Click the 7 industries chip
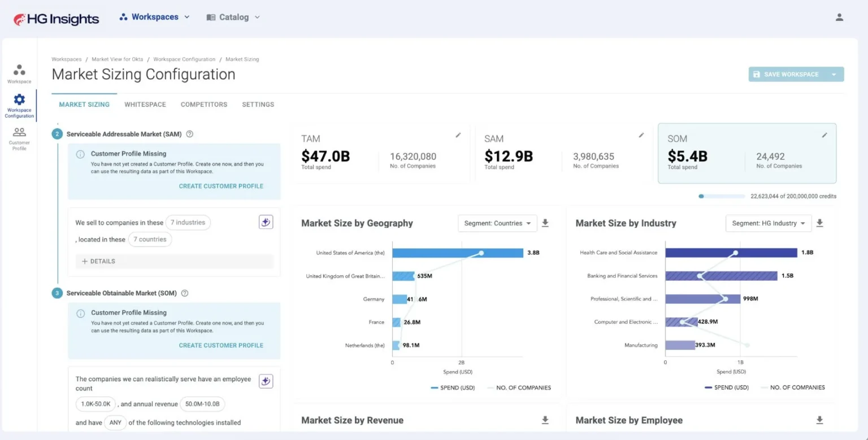This screenshot has width=868, height=440. coord(188,223)
